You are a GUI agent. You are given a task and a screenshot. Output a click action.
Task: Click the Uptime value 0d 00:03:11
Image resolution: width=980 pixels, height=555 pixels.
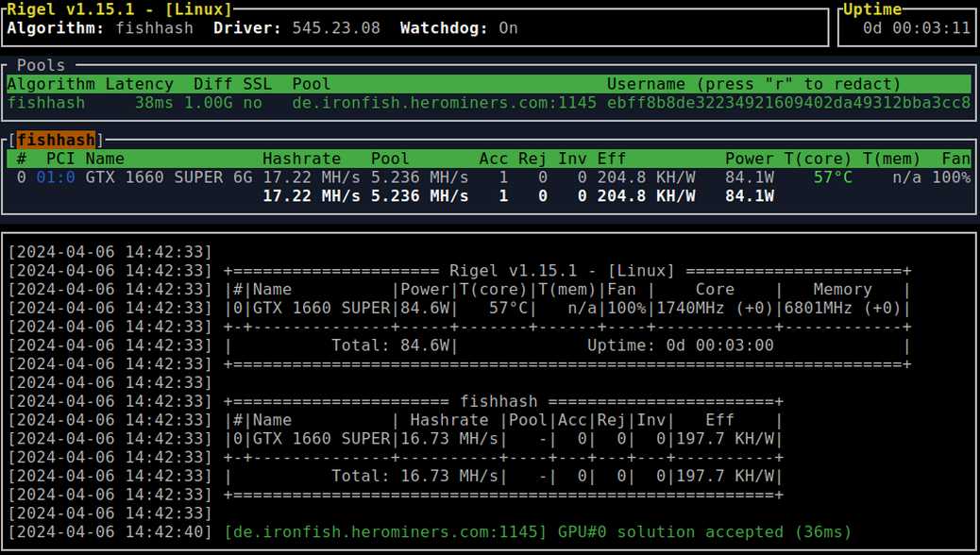coord(916,28)
